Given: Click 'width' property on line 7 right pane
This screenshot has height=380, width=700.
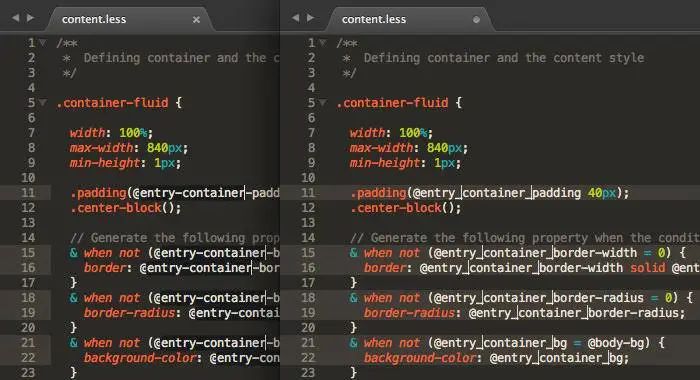Looking at the screenshot, I should coord(367,133).
